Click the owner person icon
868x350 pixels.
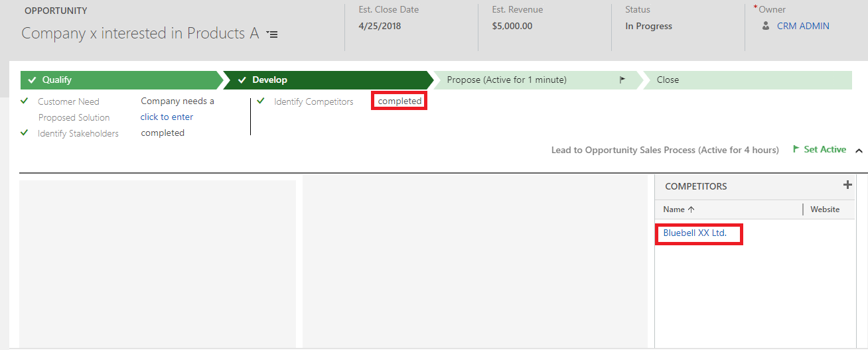coord(766,26)
